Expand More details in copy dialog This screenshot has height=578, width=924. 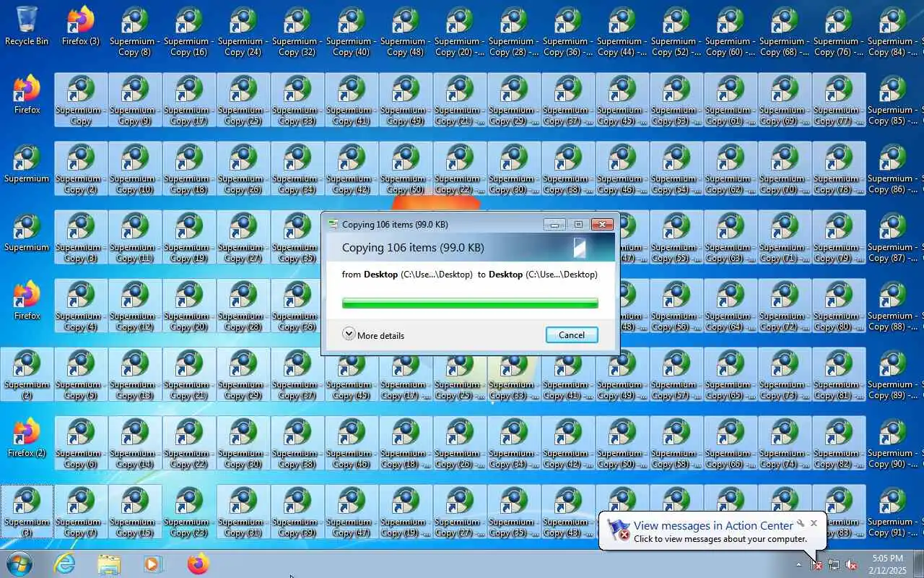point(373,335)
